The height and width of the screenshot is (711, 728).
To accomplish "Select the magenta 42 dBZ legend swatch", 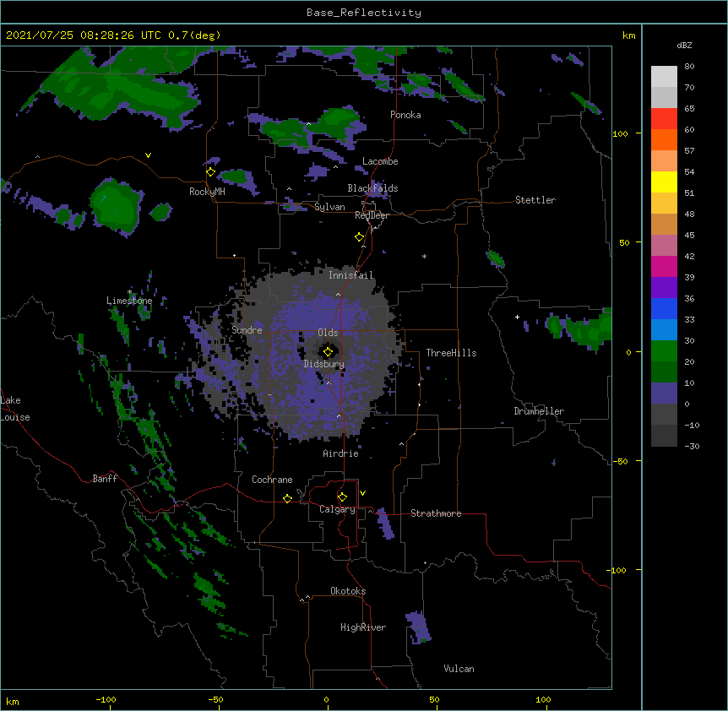I will (664, 266).
